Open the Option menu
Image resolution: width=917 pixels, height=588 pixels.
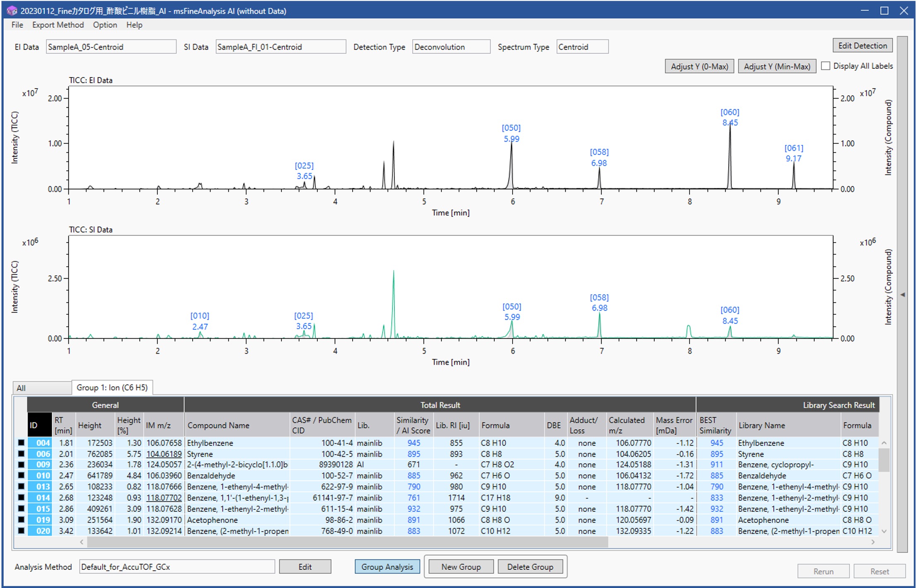tap(105, 25)
